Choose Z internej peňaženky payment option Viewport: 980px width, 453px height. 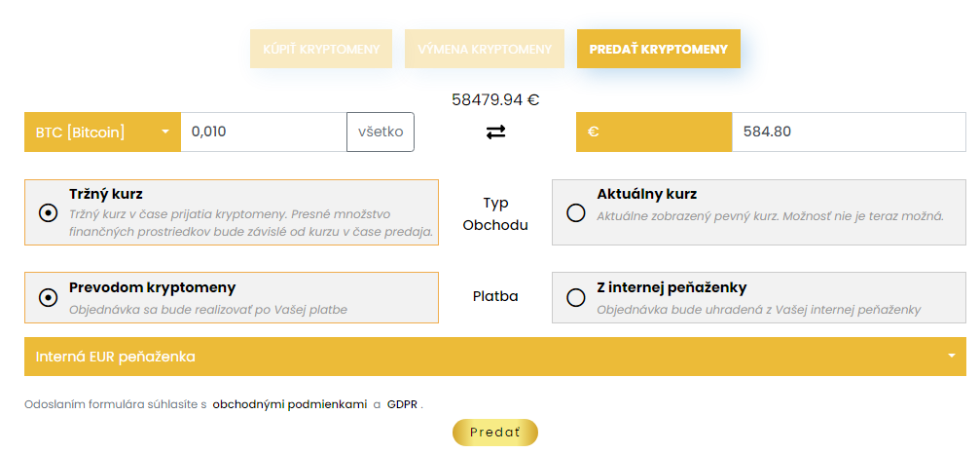tap(576, 297)
